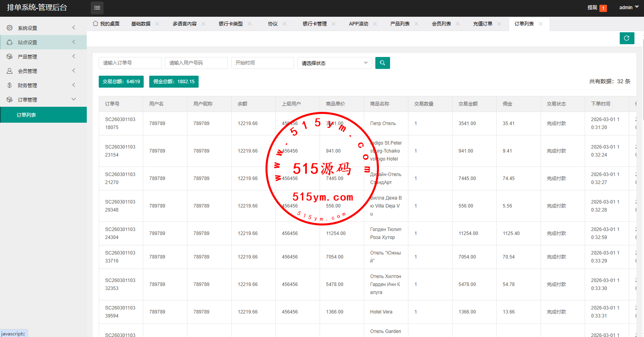Click the 佣金总额 1802.15 green label
This screenshot has height=337, width=644.
pos(174,82)
